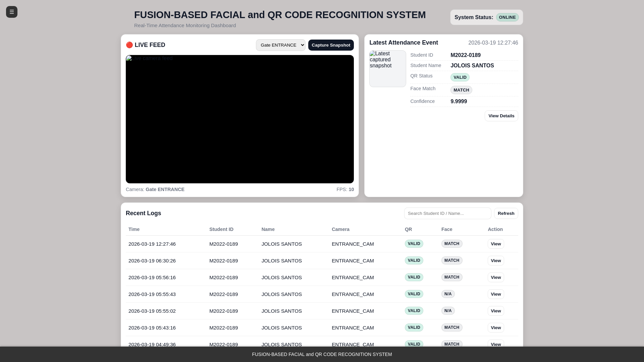Click the Latest captured snapshot thumbnail
Viewport: 644px width, 362px height.
coord(387,69)
